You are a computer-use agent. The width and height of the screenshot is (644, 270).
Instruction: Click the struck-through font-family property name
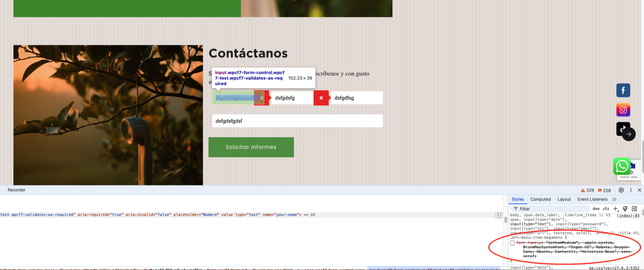[x=529, y=243]
